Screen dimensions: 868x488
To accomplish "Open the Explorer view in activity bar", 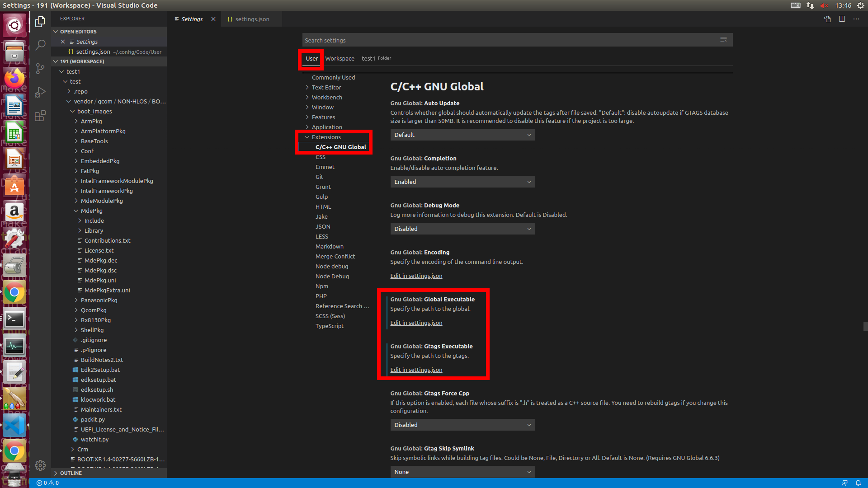I will point(40,21).
